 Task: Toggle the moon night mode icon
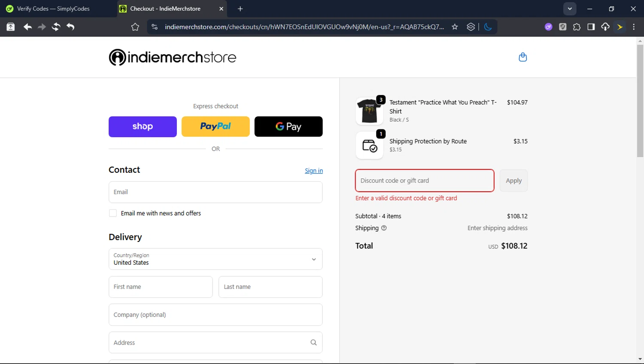[488, 27]
